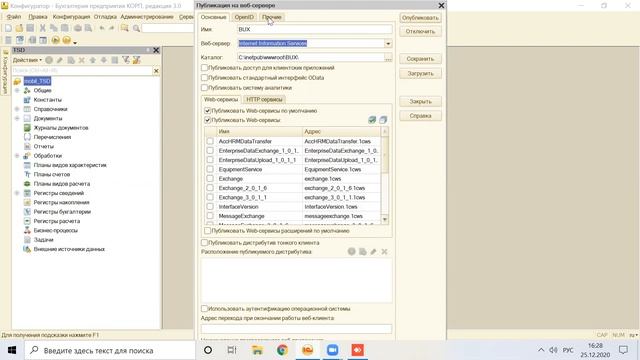
Task: Click the web services list vertical scrollbar
Action: (384, 176)
